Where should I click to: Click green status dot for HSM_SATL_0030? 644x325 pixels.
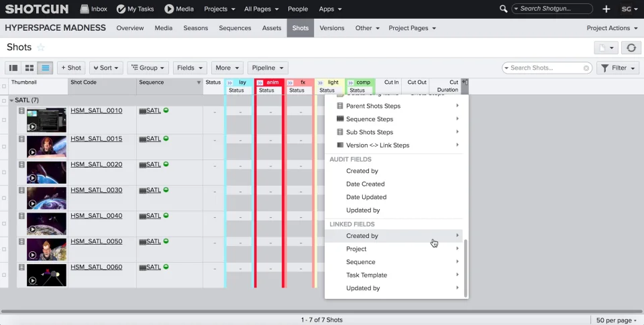[166, 190]
